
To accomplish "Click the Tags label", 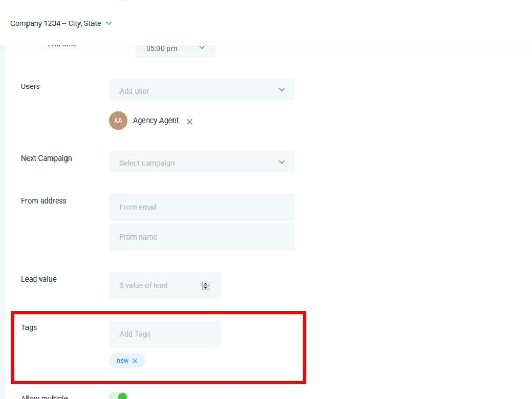I will (x=29, y=328).
